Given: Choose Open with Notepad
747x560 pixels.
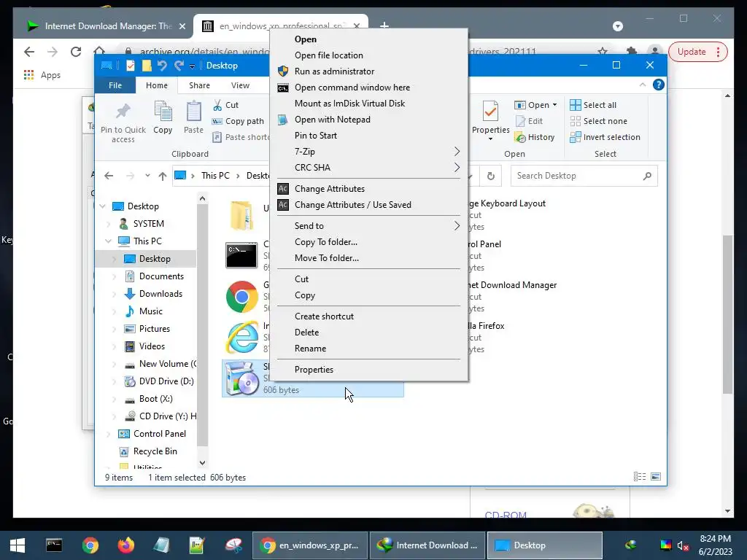Looking at the screenshot, I should click(369, 120).
